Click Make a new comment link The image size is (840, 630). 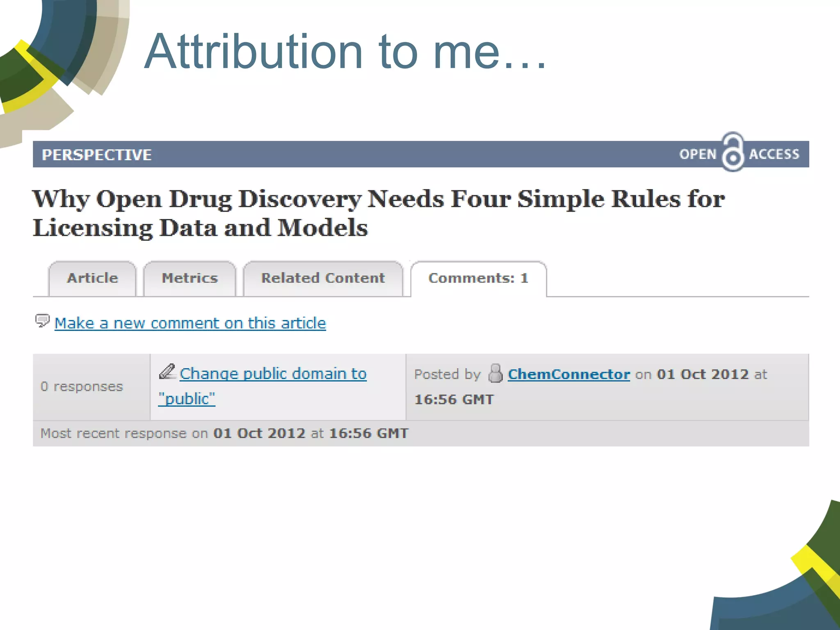(190, 323)
